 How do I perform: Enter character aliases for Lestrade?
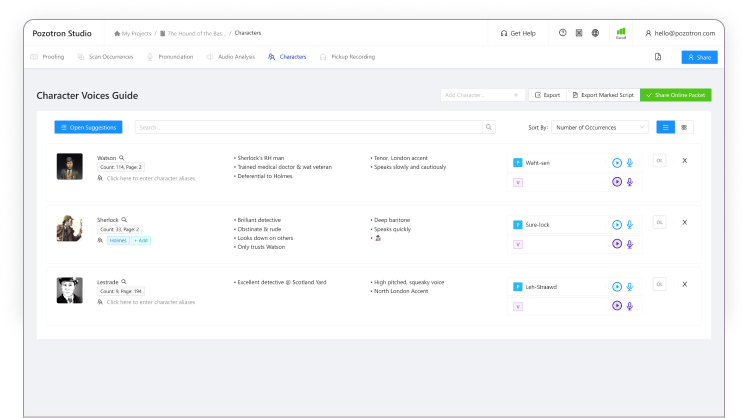pos(151,302)
